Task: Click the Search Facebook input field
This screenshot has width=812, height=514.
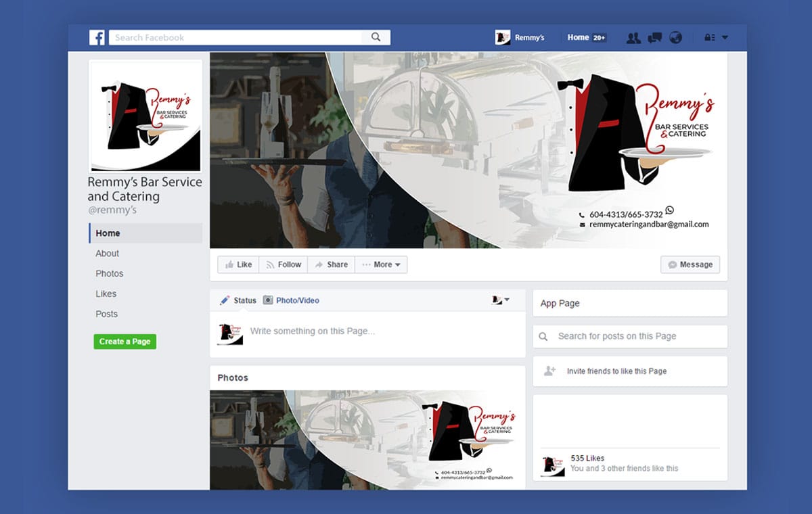Action: click(237, 38)
